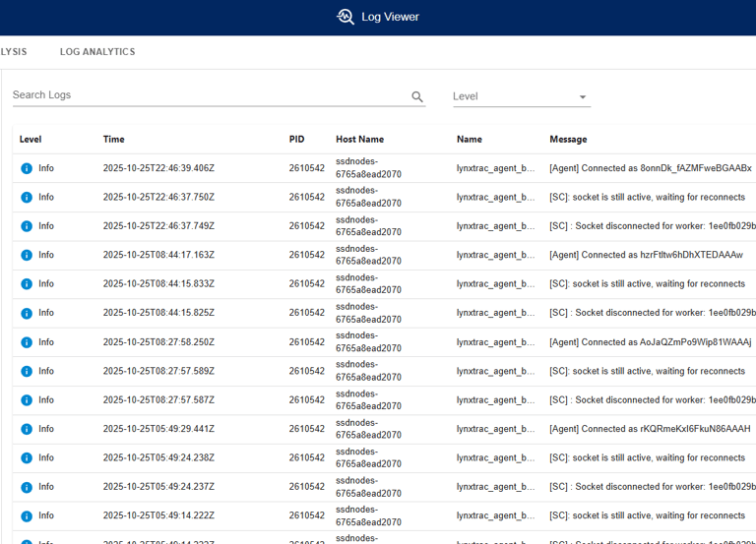Click Socket disconnected message at 22:46:37.749Z
The image size is (756, 544).
653,226
